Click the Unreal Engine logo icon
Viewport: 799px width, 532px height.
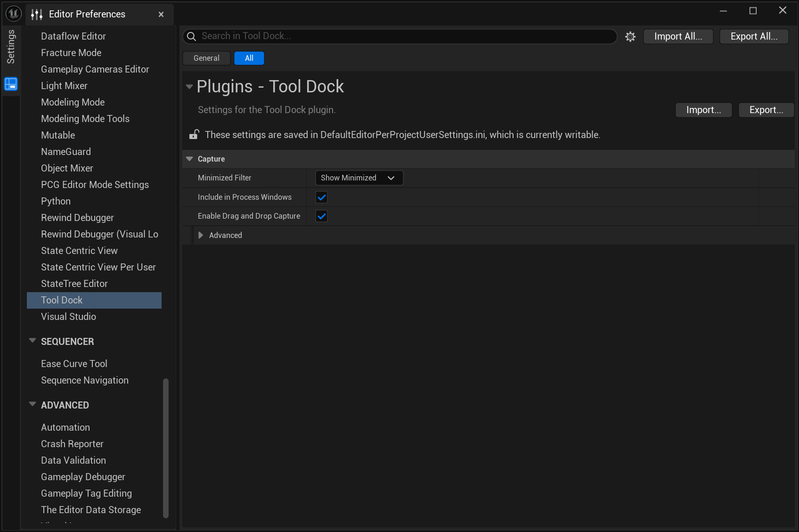(x=13, y=14)
